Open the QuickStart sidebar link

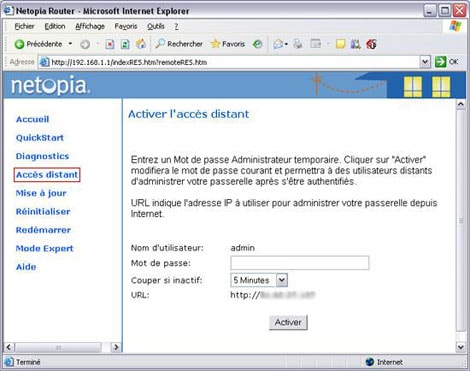[x=40, y=138]
